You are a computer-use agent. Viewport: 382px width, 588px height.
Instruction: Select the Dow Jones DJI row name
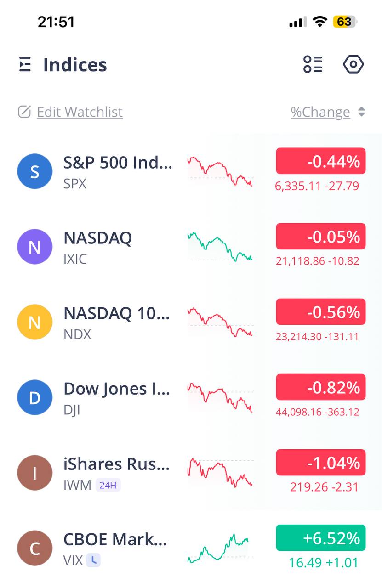pos(117,389)
